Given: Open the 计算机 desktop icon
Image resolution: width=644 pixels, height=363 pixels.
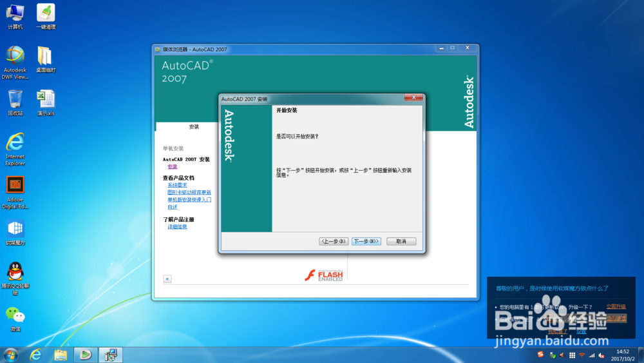Looking at the screenshot, I should pyautogui.click(x=15, y=17).
